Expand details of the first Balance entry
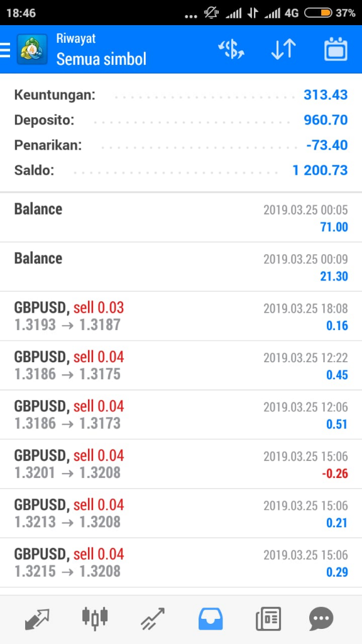Screen dimensions: 362x644 click(181, 217)
